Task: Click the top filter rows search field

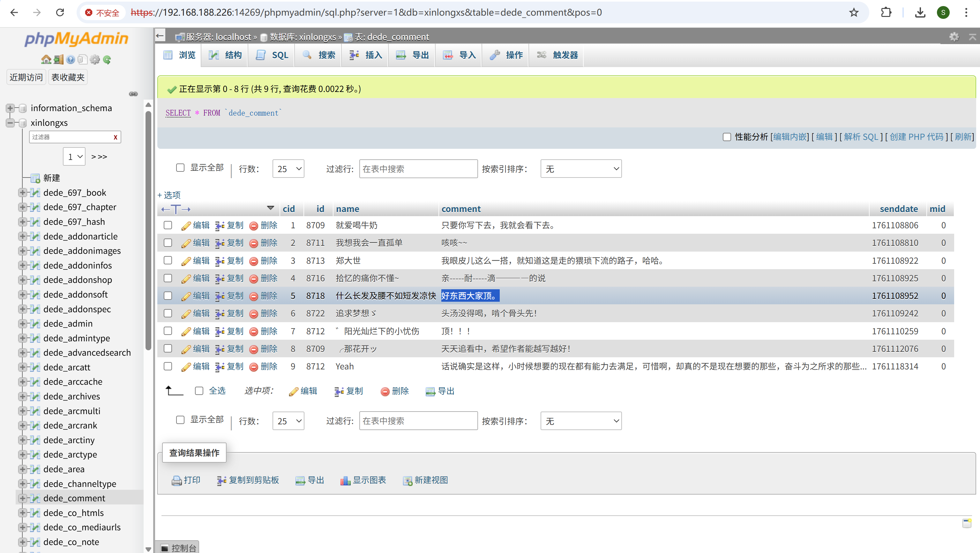Action: click(418, 169)
